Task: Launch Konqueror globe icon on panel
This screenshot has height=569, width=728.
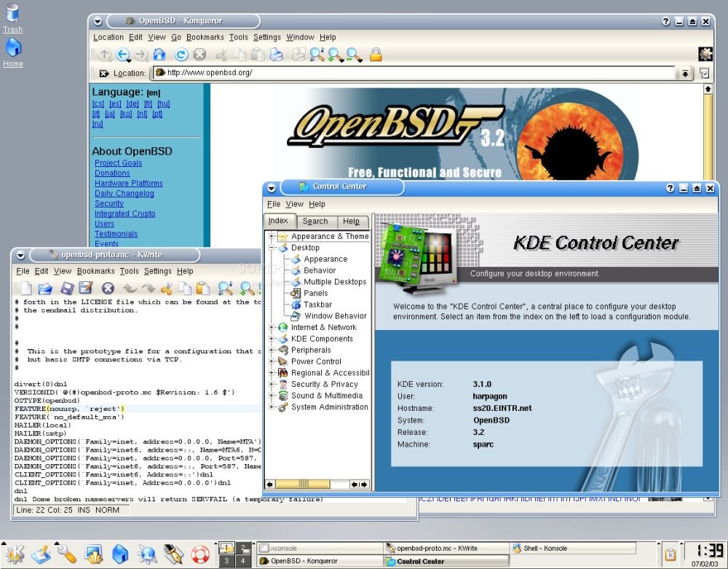Action: tap(147, 554)
